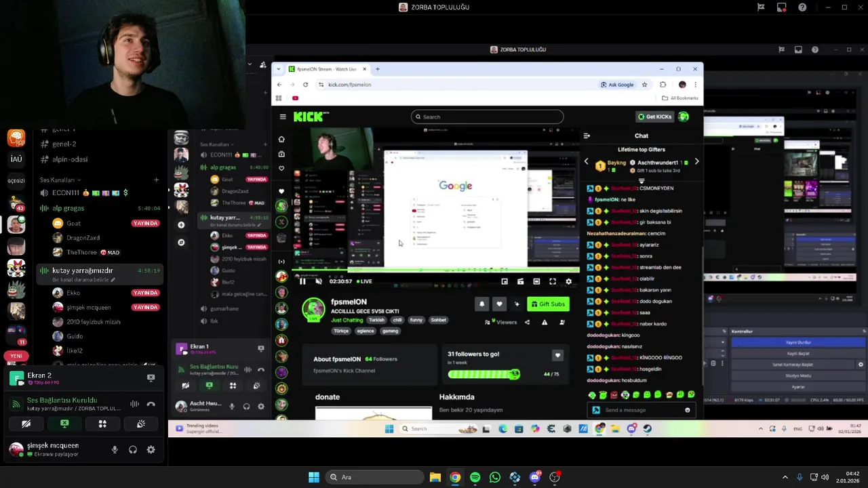Open Kick home icon in sidebar
868x488 pixels.
tap(281, 139)
